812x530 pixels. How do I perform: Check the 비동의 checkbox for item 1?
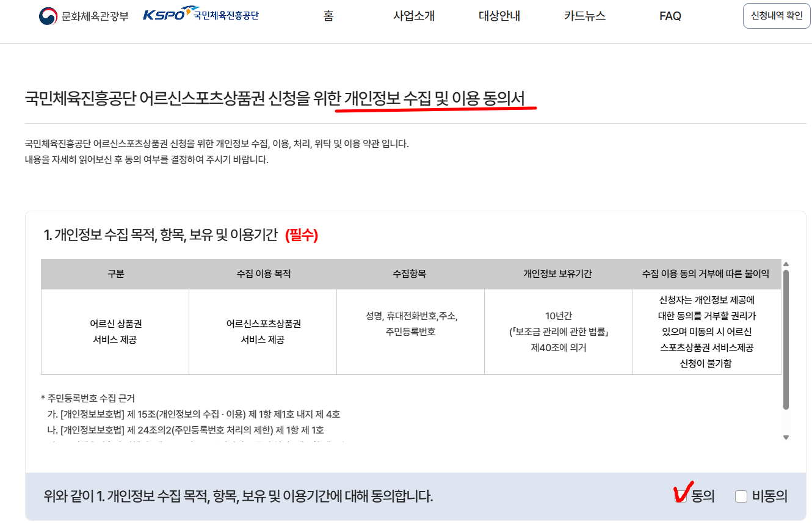(741, 496)
